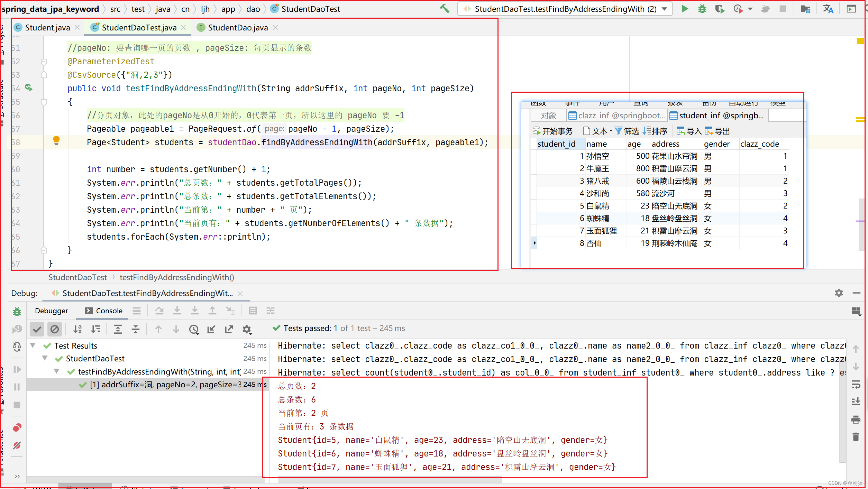Click the Build project hammer icon
Image resolution: width=868 pixels, height=489 pixels.
click(445, 9)
